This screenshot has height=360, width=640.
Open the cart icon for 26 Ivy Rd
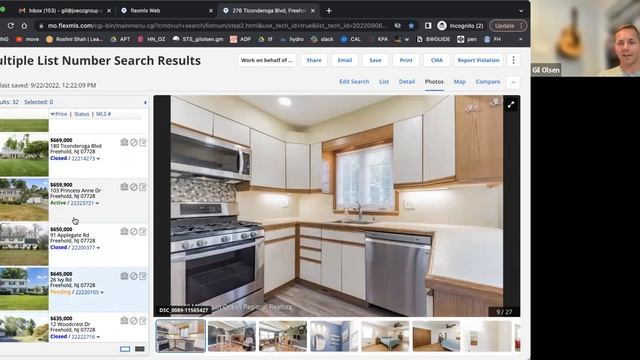(x=124, y=276)
